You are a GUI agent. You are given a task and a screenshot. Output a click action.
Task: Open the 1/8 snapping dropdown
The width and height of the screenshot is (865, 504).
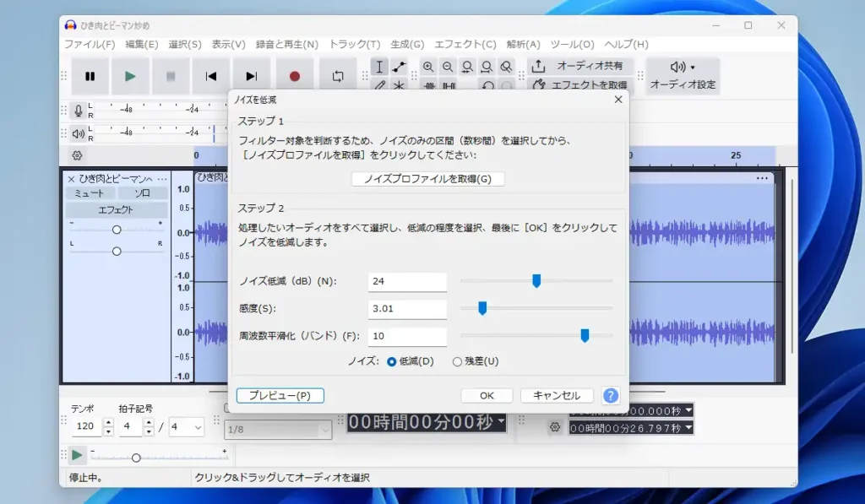coord(279,429)
